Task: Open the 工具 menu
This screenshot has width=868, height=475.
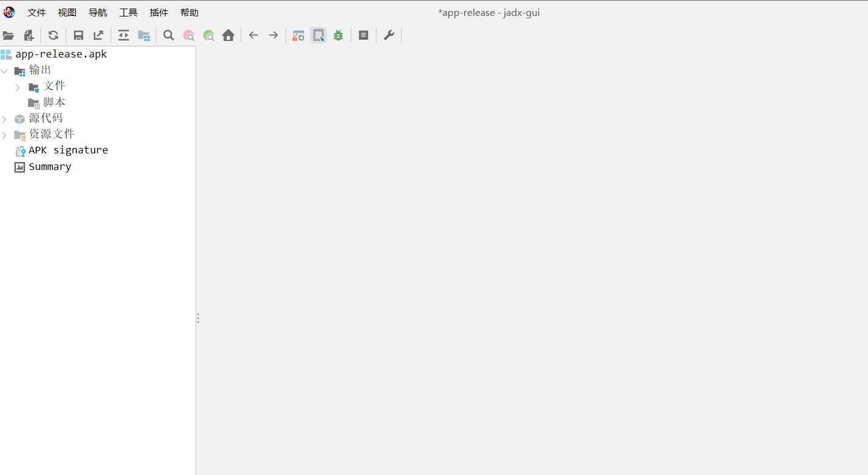Action: (x=128, y=13)
